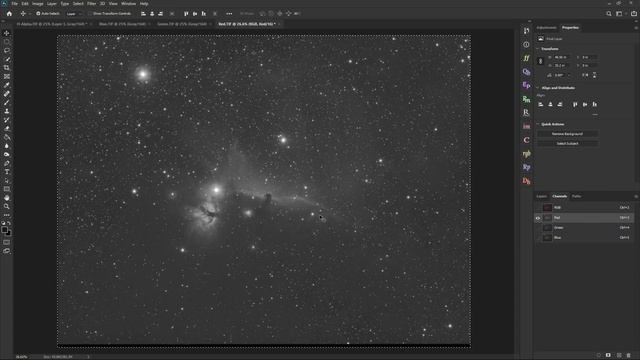Open the File menu

(14, 4)
